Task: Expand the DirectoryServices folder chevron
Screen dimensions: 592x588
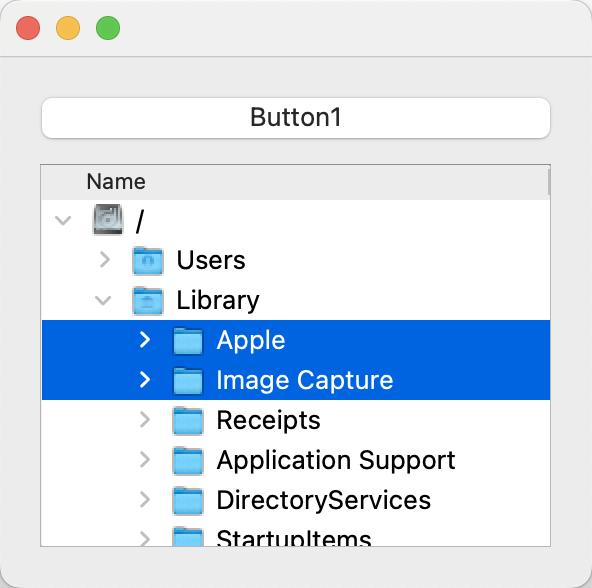Action: [x=145, y=500]
